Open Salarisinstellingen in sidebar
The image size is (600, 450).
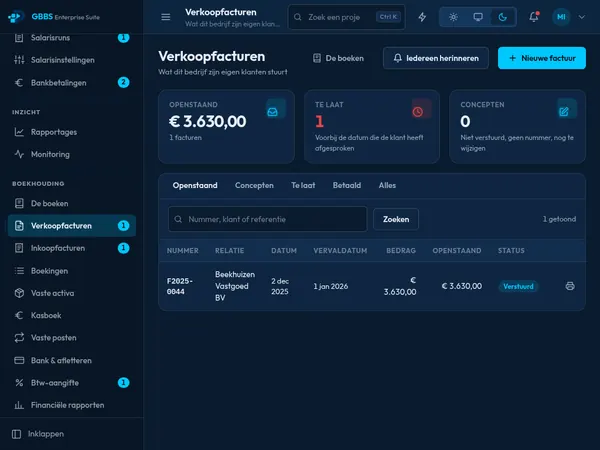click(x=72, y=60)
